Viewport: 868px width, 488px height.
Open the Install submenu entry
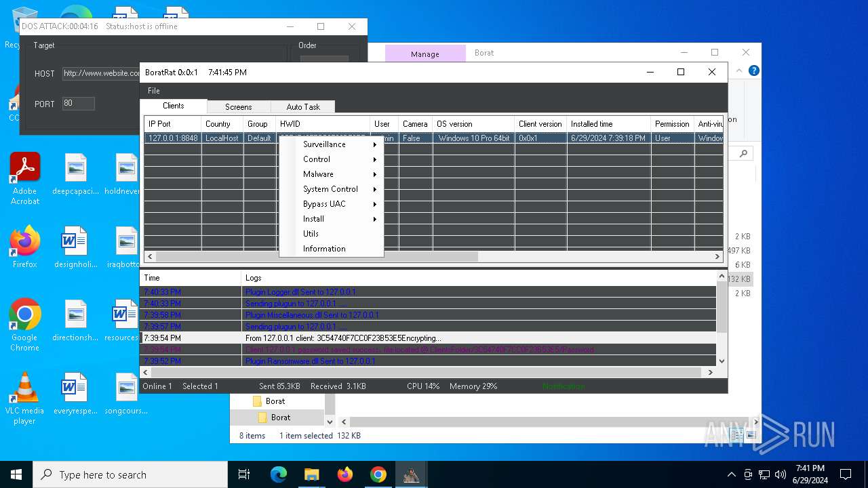(x=331, y=219)
